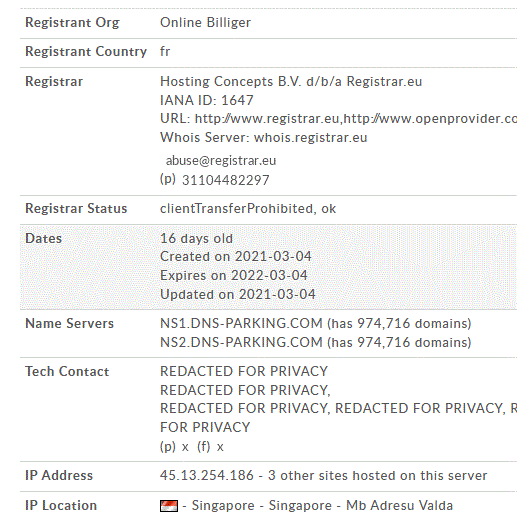
Task: Click the Expires on 2022-03-04 date
Action: [234, 275]
